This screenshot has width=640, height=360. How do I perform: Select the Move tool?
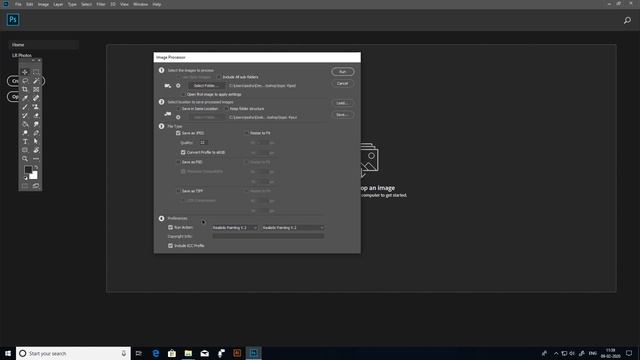tap(25, 72)
